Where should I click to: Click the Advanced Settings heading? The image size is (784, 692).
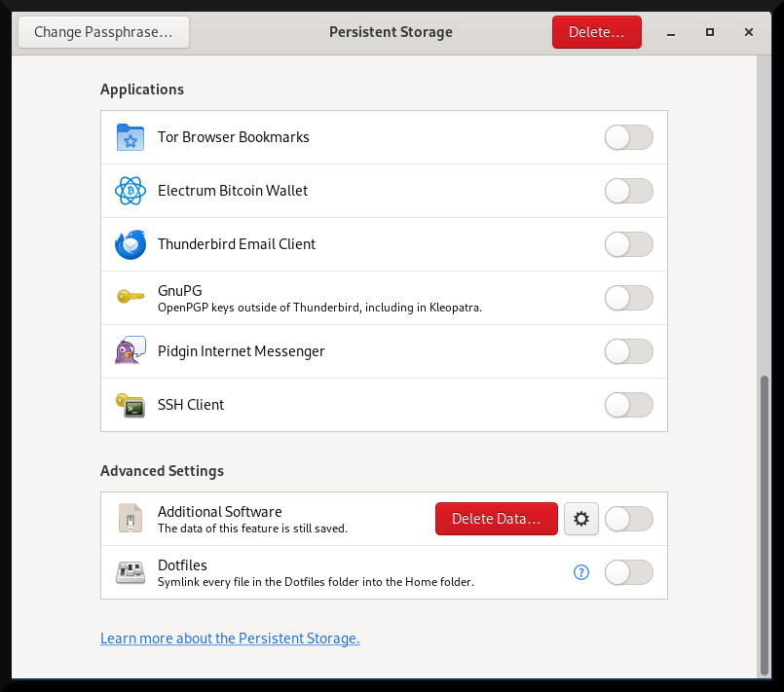tap(162, 471)
